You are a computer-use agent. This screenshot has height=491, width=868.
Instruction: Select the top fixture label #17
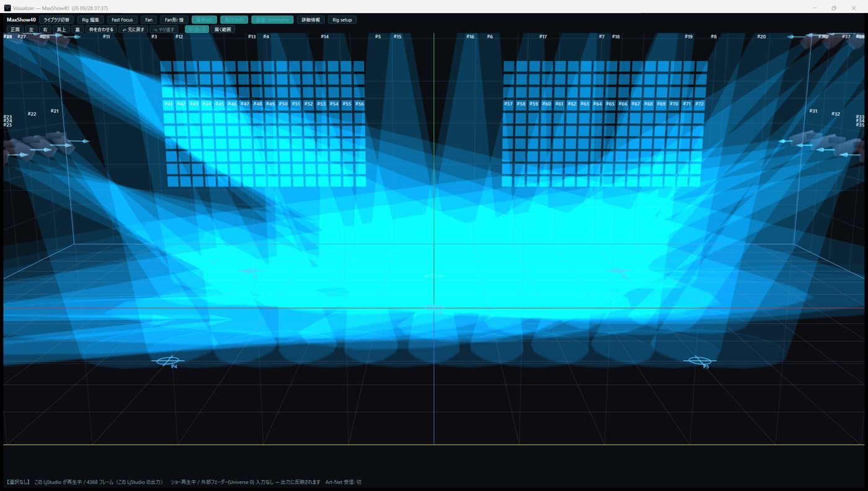coord(543,37)
